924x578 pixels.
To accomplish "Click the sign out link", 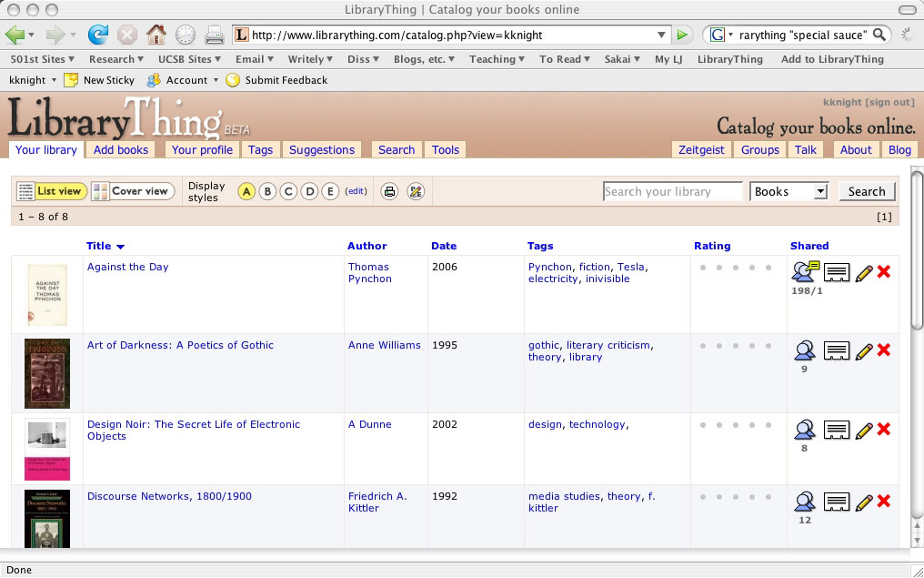I will [889, 103].
